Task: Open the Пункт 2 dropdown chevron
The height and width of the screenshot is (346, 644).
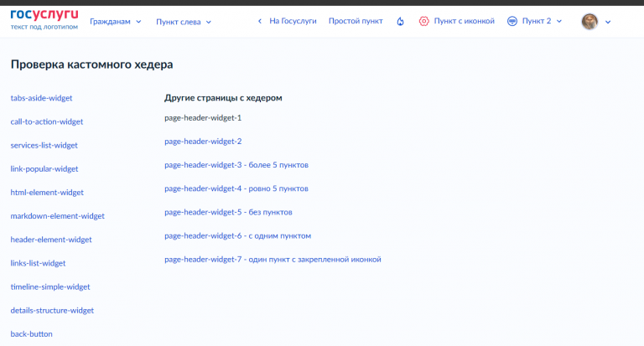Action: pyautogui.click(x=559, y=21)
